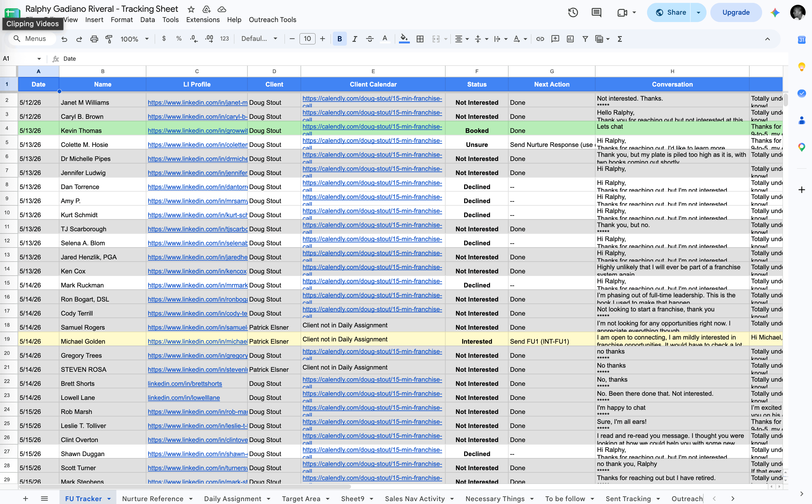
Task: Format as currency with dollar icon
Action: pyautogui.click(x=164, y=39)
